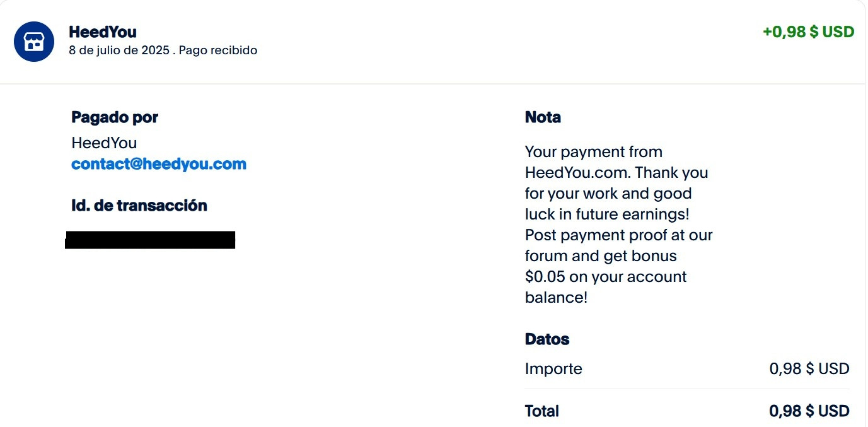
Task: Click the blue store merchant icon
Action: pos(34,42)
